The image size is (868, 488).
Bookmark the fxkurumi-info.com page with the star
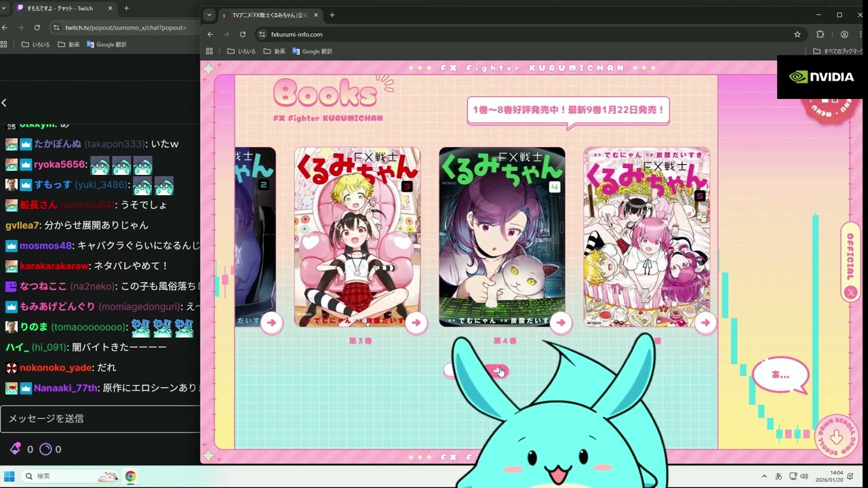tap(797, 34)
